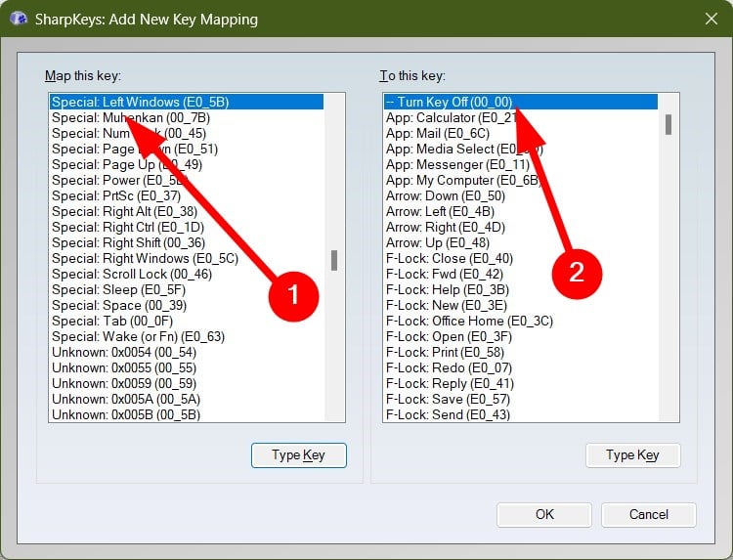Confirm mapping with the OK button
Image resolution: width=733 pixels, height=560 pixels.
(544, 514)
